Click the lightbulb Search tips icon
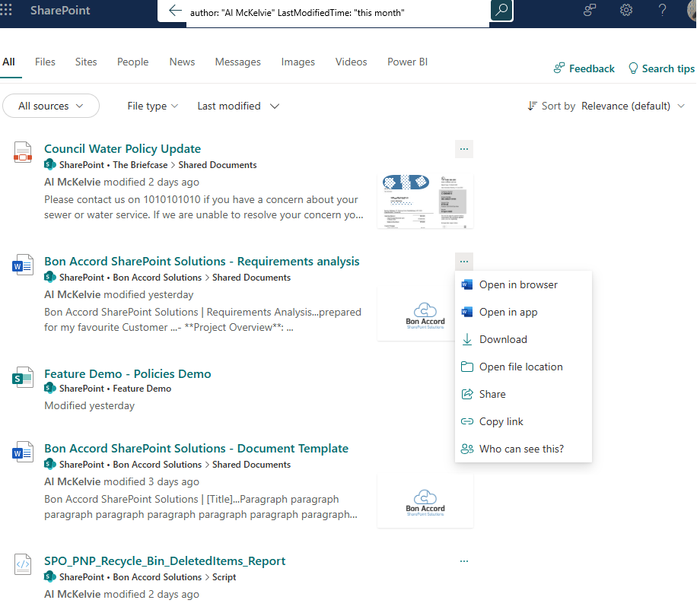This screenshot has width=697, height=616. [x=633, y=68]
